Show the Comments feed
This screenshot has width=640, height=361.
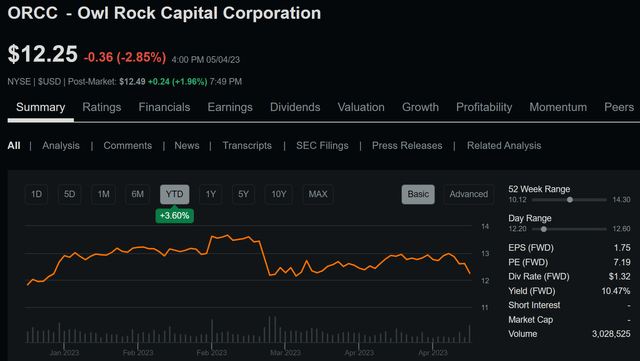pyautogui.click(x=127, y=146)
